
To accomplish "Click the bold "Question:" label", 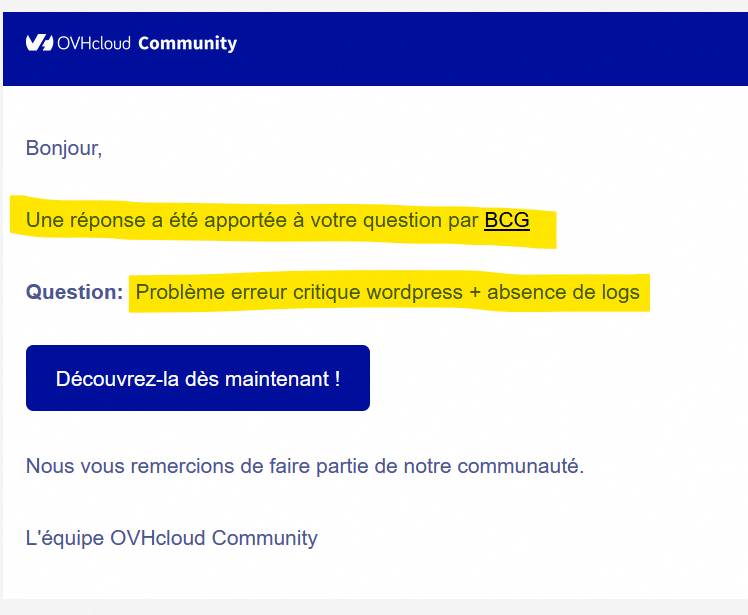I will tap(74, 293).
